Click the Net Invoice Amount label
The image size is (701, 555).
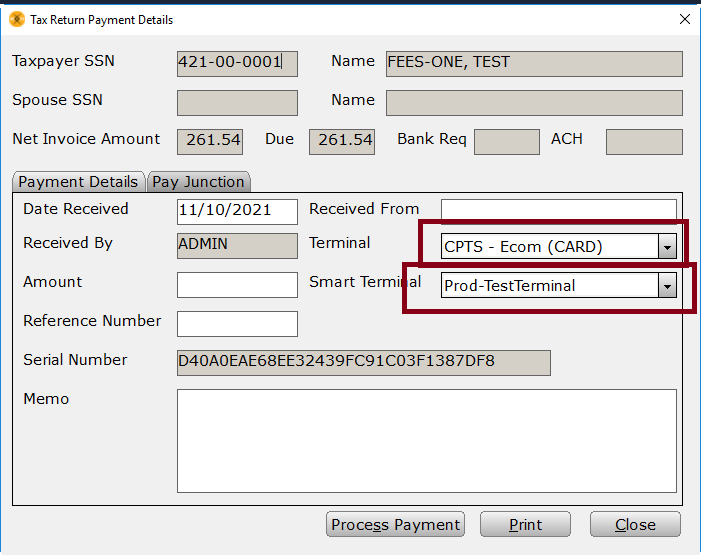(x=86, y=139)
